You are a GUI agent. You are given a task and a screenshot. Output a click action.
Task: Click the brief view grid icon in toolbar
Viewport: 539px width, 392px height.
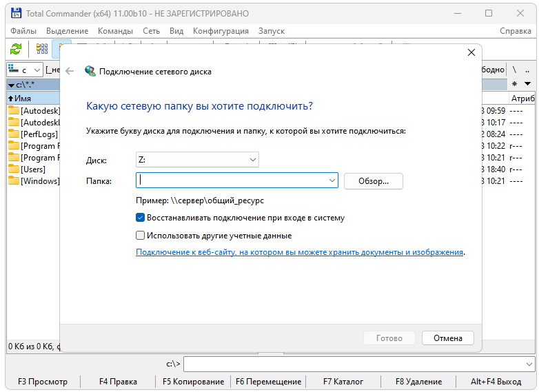pos(42,49)
